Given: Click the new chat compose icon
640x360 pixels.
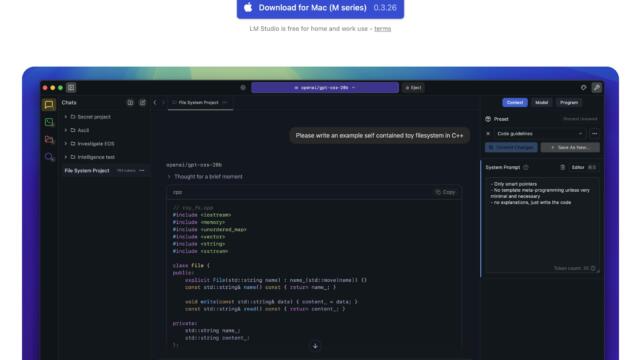Looking at the screenshot, I should tap(142, 102).
